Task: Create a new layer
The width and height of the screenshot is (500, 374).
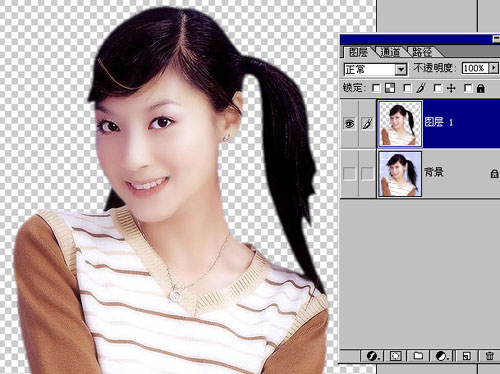Action: pyautogui.click(x=466, y=356)
